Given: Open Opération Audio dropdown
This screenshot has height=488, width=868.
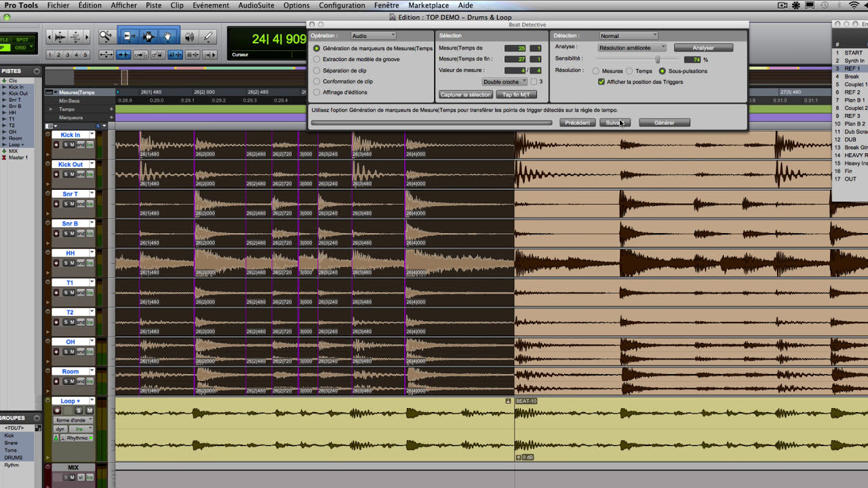Looking at the screenshot, I should pos(373,36).
